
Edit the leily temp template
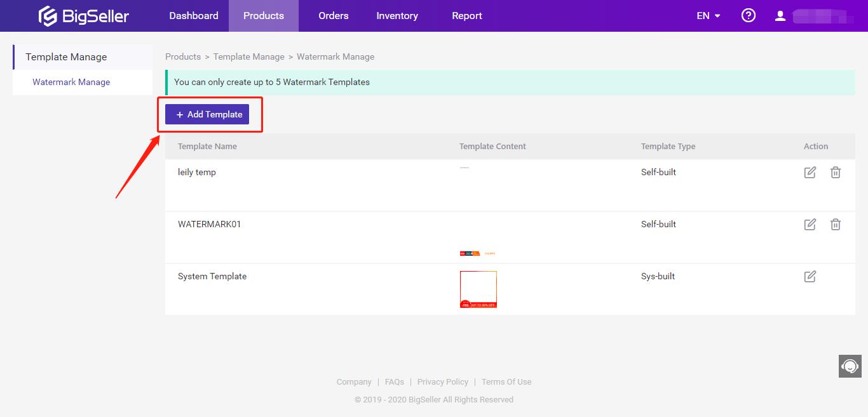pyautogui.click(x=810, y=172)
